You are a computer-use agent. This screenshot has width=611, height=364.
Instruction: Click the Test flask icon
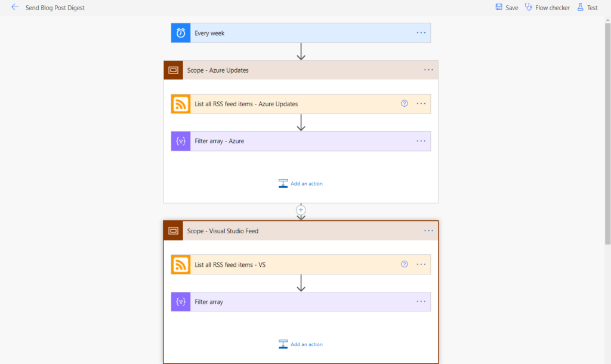(x=581, y=7)
